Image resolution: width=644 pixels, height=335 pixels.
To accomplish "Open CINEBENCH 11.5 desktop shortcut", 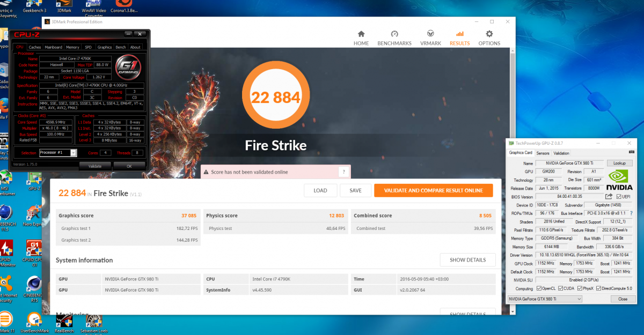I will coord(5,217).
